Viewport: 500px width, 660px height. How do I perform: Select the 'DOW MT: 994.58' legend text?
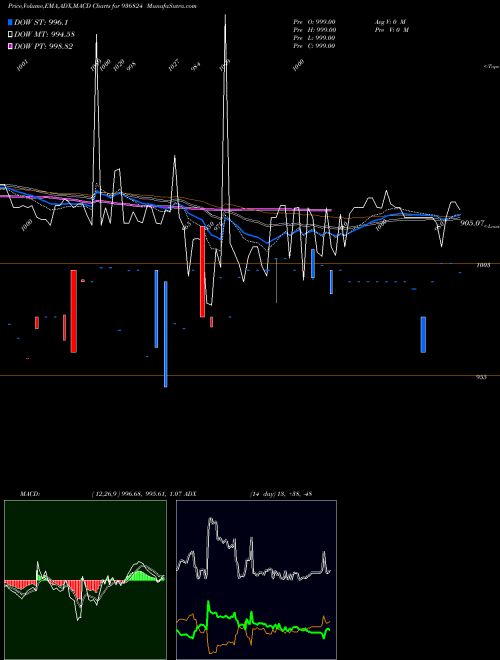pyautogui.click(x=44, y=35)
